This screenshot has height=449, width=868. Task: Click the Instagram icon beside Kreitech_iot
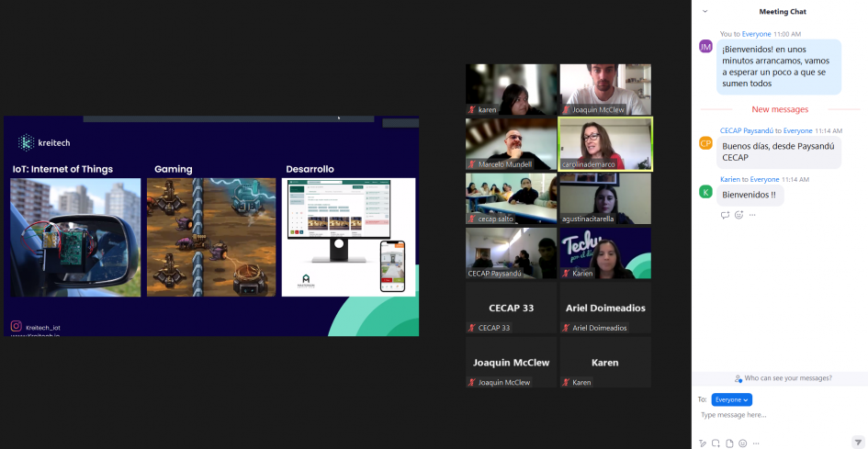click(x=16, y=327)
